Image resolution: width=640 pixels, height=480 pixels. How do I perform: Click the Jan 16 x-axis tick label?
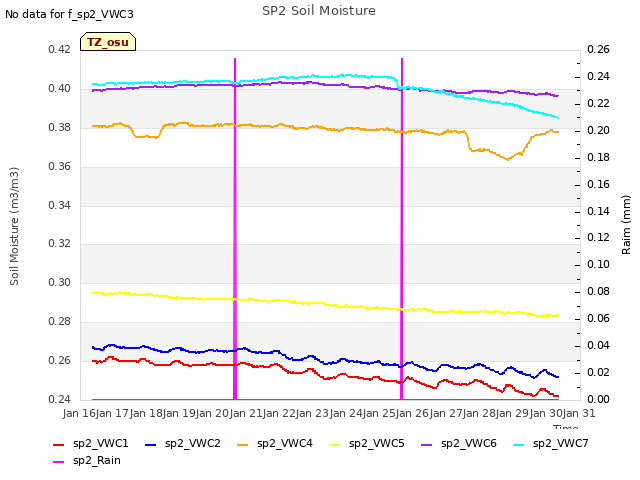click(79, 413)
